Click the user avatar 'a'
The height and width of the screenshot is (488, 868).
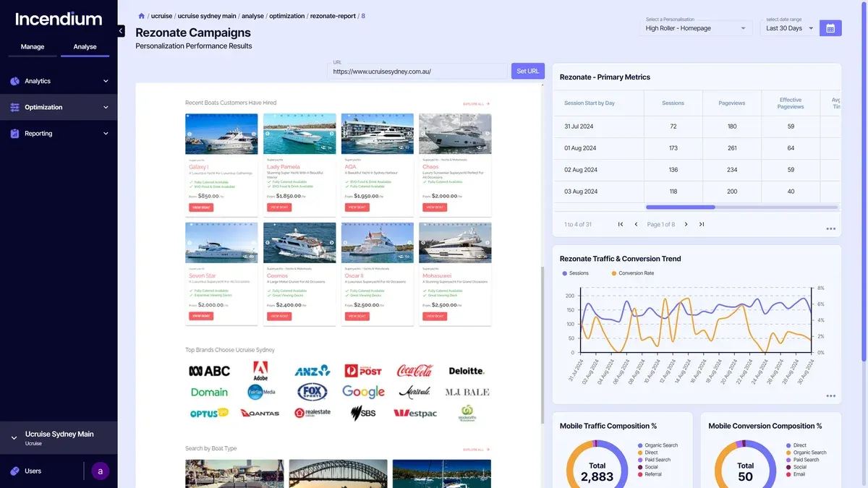coord(100,471)
